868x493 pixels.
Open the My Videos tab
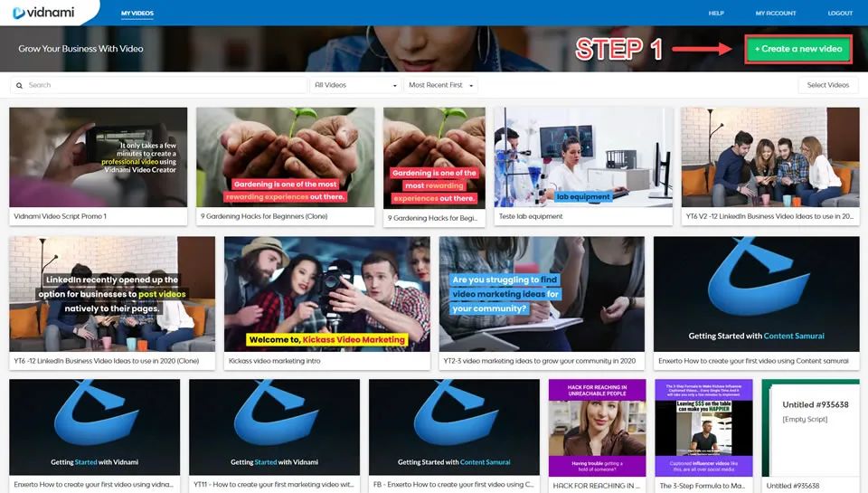pyautogui.click(x=137, y=13)
